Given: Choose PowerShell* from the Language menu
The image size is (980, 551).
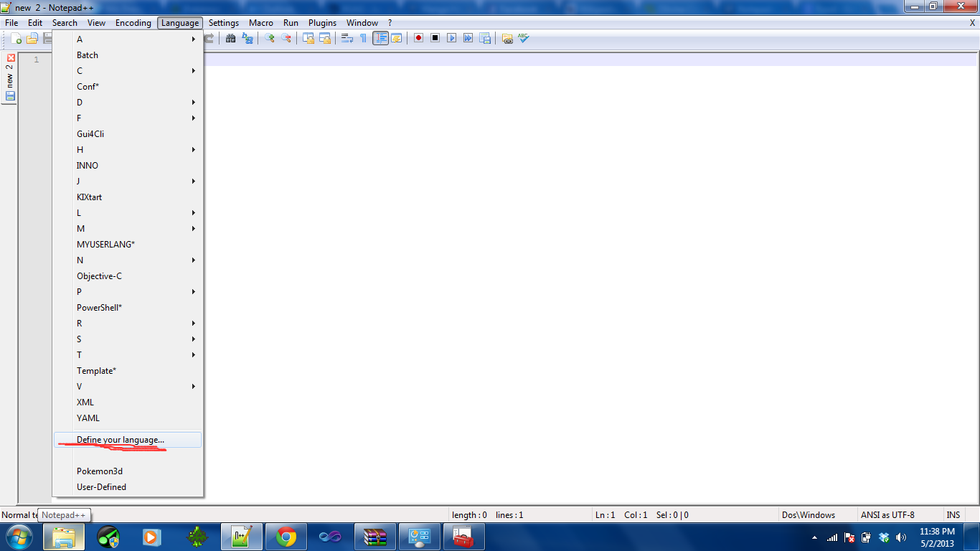Looking at the screenshot, I should tap(128, 308).
